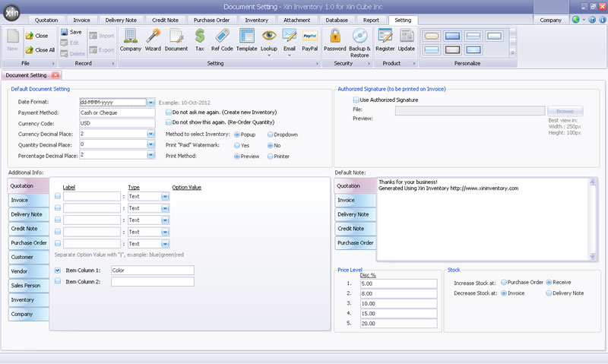Select Customer in Additional Info list
This screenshot has width=608, height=364.
pos(28,258)
